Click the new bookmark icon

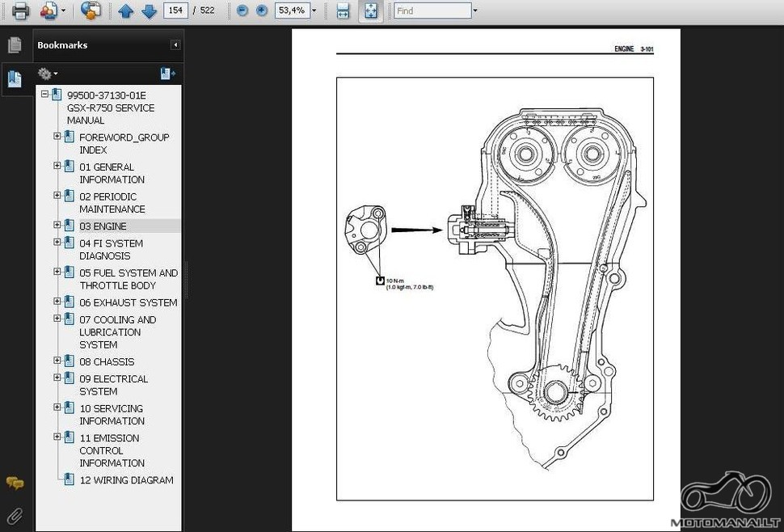pos(167,74)
